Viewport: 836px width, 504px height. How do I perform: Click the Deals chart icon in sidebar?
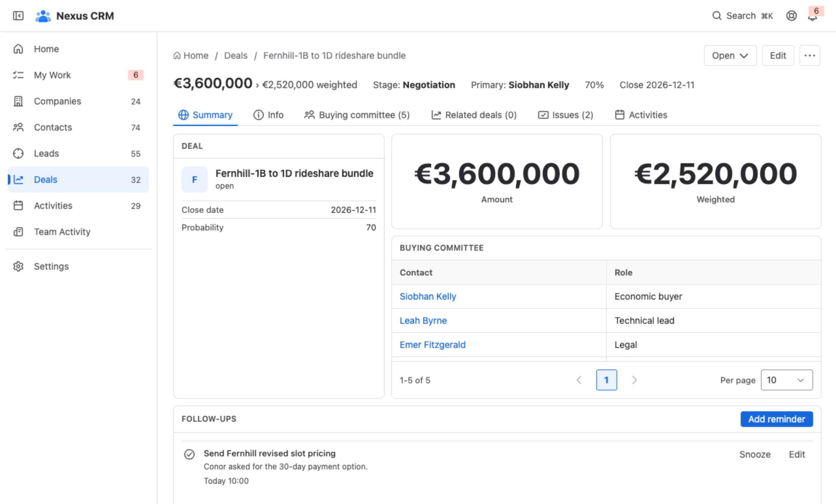click(18, 180)
